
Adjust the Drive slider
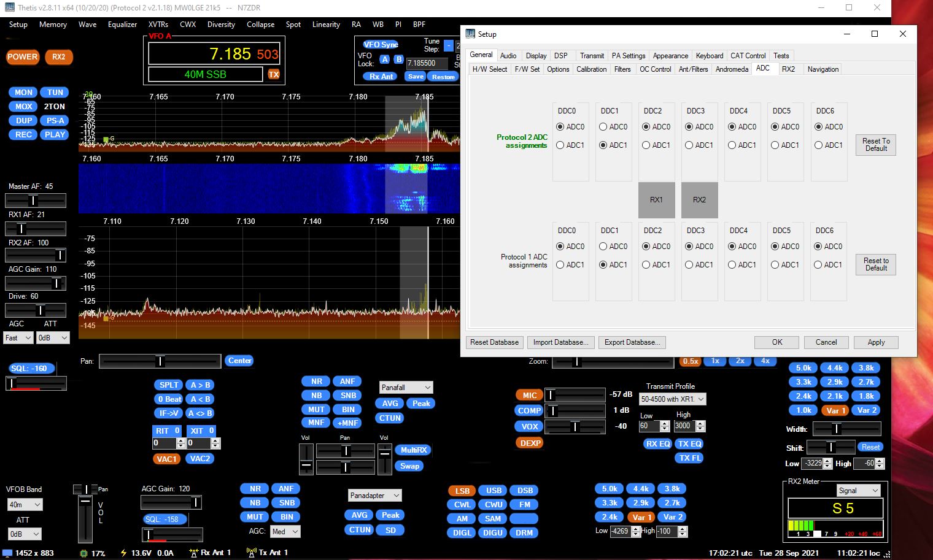tap(36, 310)
